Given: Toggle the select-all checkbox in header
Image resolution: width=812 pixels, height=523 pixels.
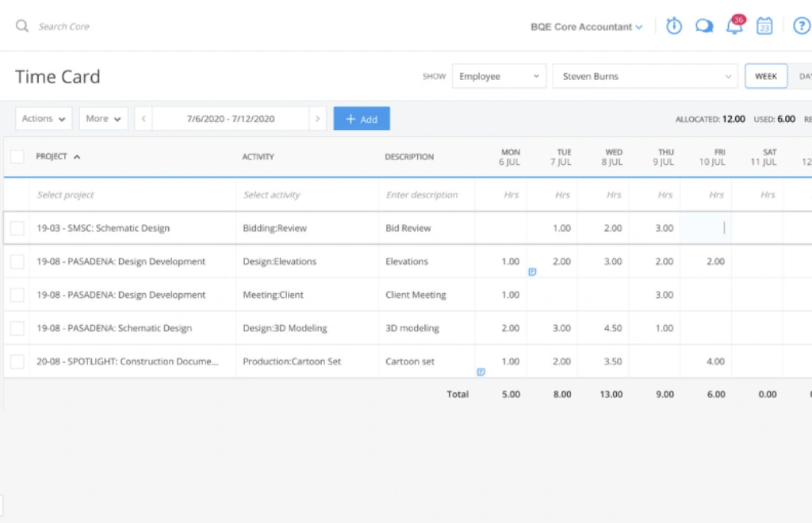Looking at the screenshot, I should tap(17, 157).
